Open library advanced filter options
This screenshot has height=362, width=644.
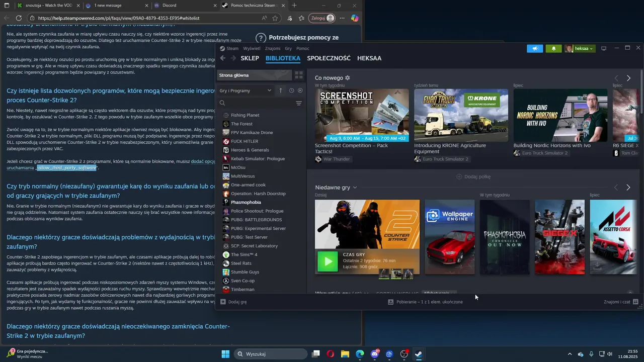299,103
